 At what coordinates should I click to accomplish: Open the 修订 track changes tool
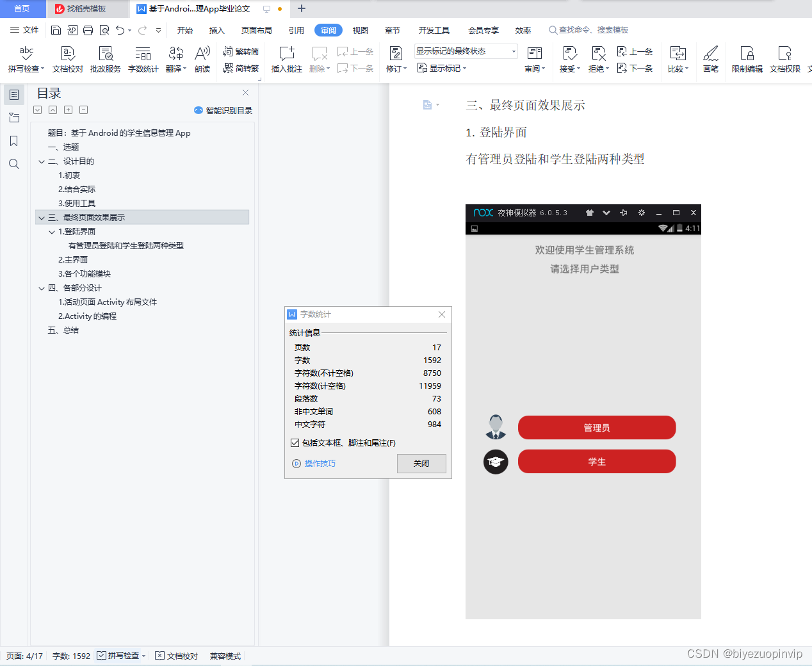pos(396,59)
